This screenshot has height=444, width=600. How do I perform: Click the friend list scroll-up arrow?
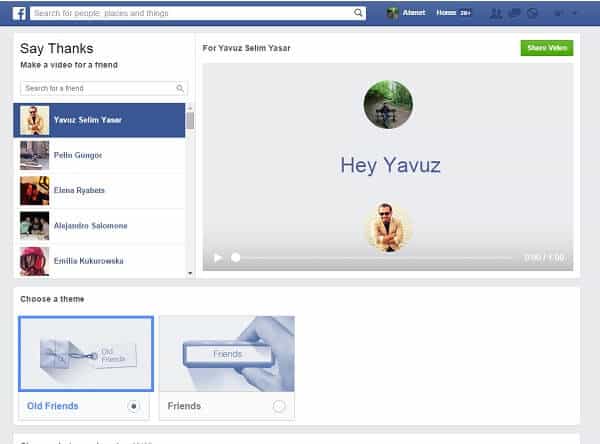(190, 106)
